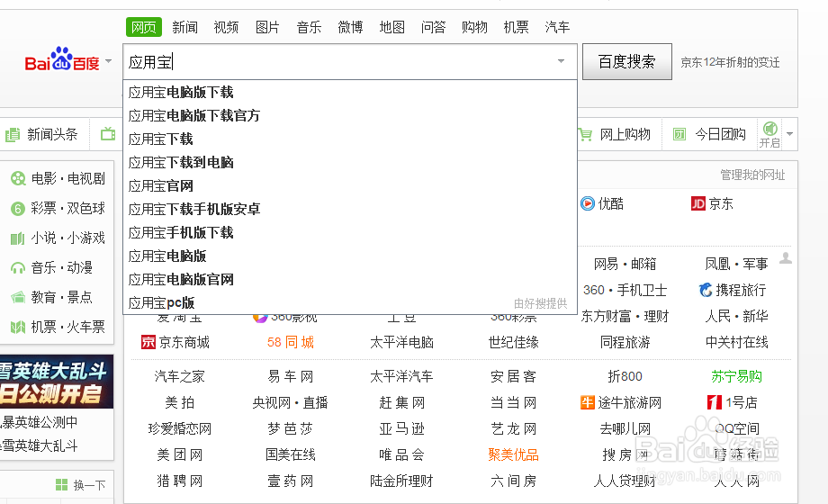The height and width of the screenshot is (504, 828).
Task: Open the 京东12年折射的变迁 headline link
Action: (730, 62)
